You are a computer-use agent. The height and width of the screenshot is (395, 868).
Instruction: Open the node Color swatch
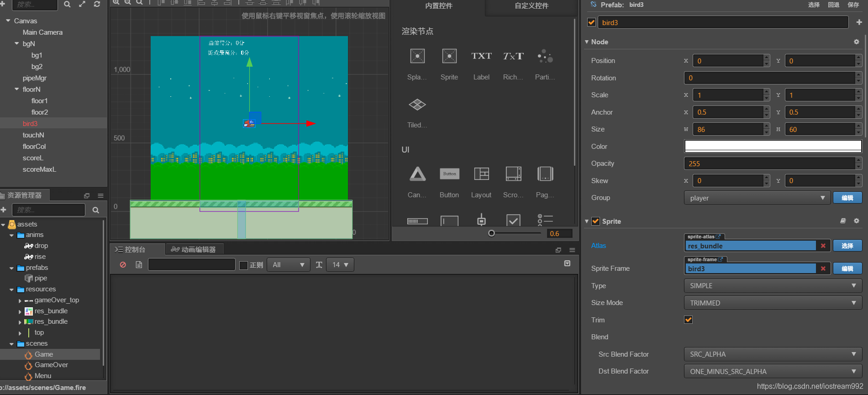pos(773,146)
